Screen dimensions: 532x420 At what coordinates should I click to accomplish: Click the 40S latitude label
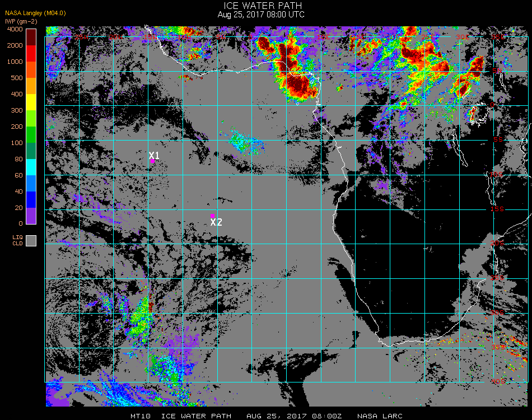[498, 382]
